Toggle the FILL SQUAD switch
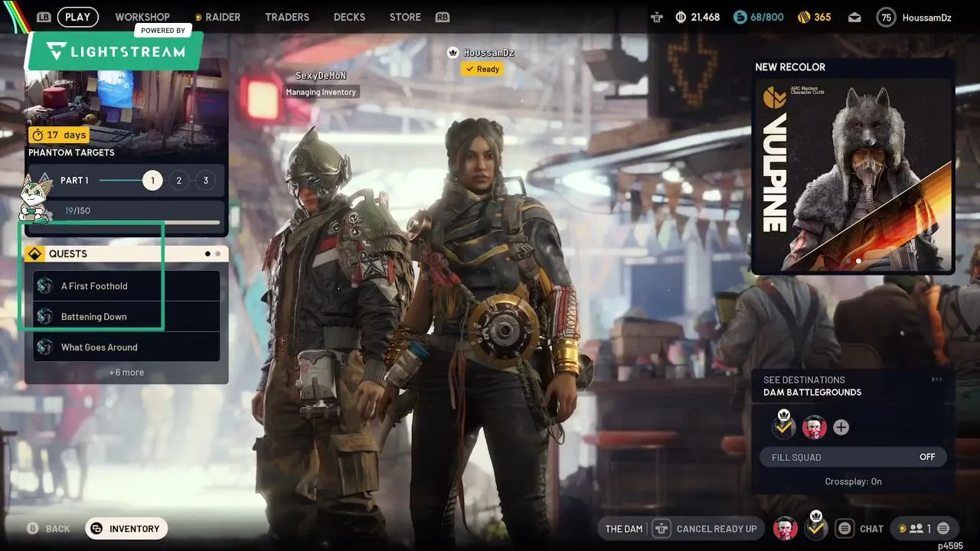Image resolution: width=980 pixels, height=551 pixels. [x=853, y=457]
